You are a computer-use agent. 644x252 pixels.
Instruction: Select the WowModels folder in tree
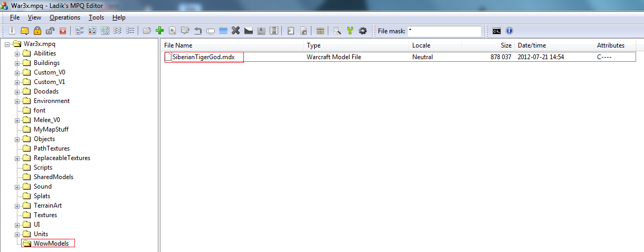click(51, 244)
